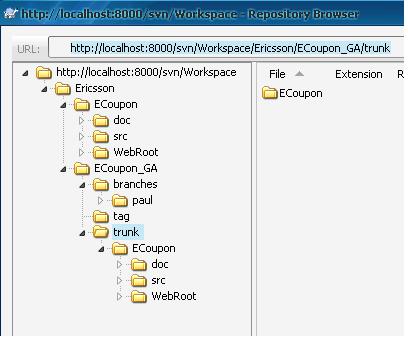Expand the doc folder under trunk's ECoupon
408x364 pixels.
119,265
